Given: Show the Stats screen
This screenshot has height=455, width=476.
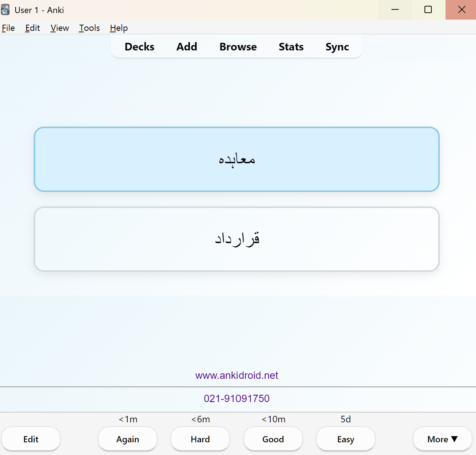Looking at the screenshot, I should (291, 47).
